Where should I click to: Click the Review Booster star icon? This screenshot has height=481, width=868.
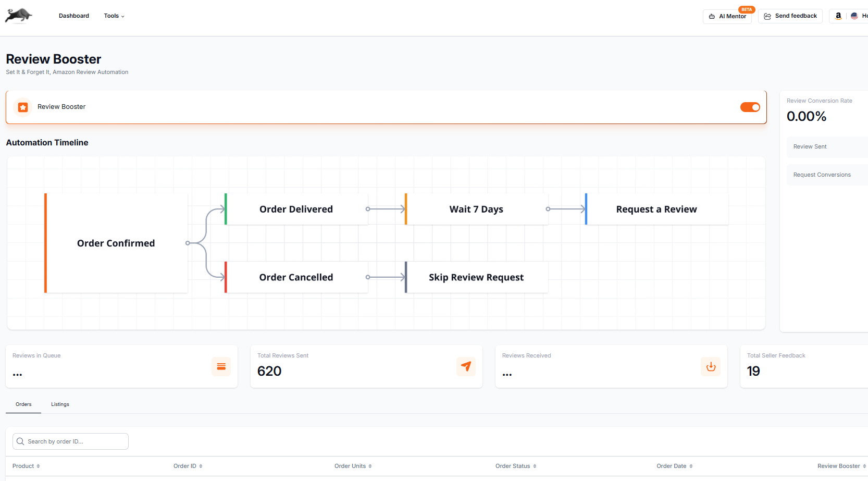tap(23, 107)
